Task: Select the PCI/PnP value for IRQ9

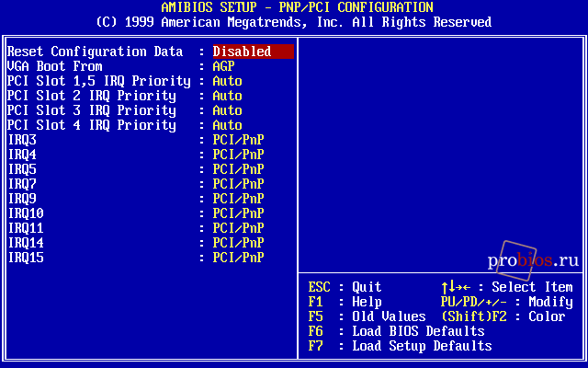Action: point(238,199)
